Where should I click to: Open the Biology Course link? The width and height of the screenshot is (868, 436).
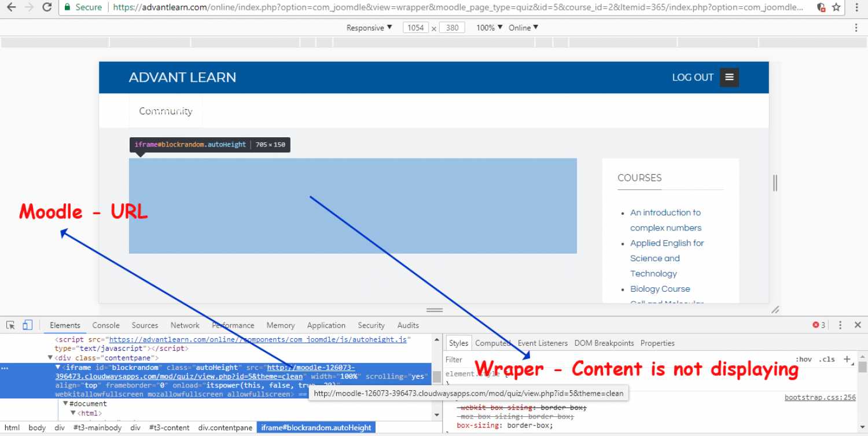[660, 289]
